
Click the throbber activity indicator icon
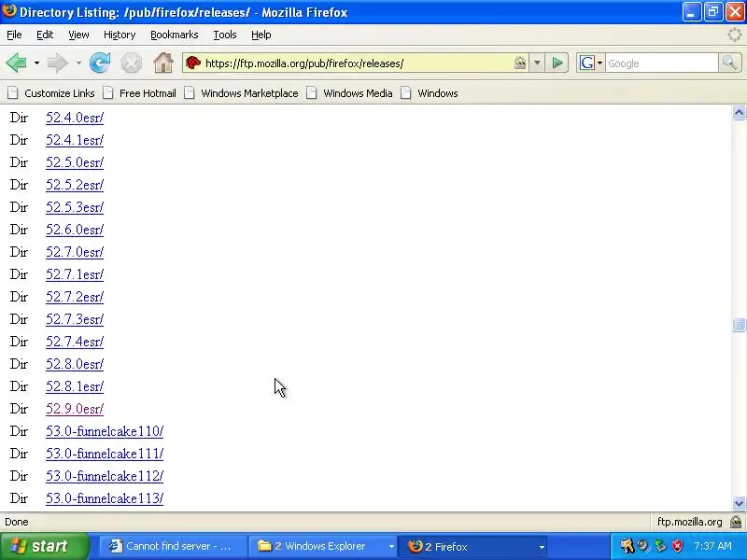pyautogui.click(x=735, y=35)
